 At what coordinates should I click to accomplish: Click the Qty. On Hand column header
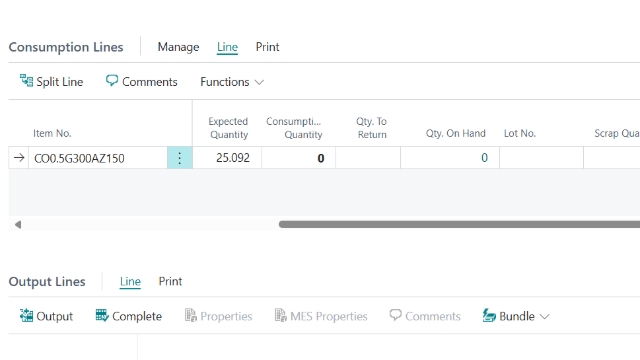[x=456, y=133]
